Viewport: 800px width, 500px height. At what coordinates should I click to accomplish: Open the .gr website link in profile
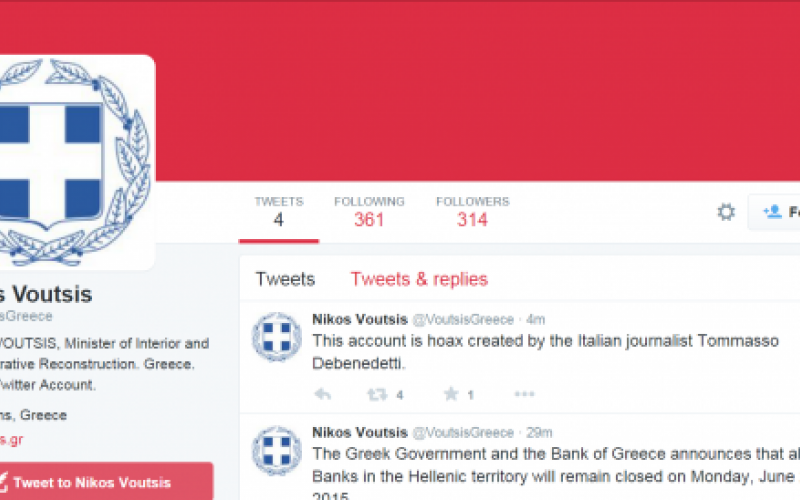point(11,439)
